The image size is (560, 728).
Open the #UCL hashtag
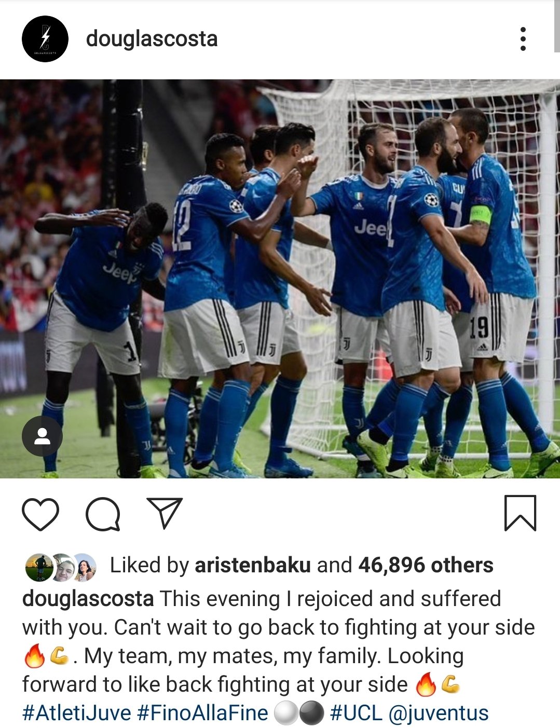[356, 713]
